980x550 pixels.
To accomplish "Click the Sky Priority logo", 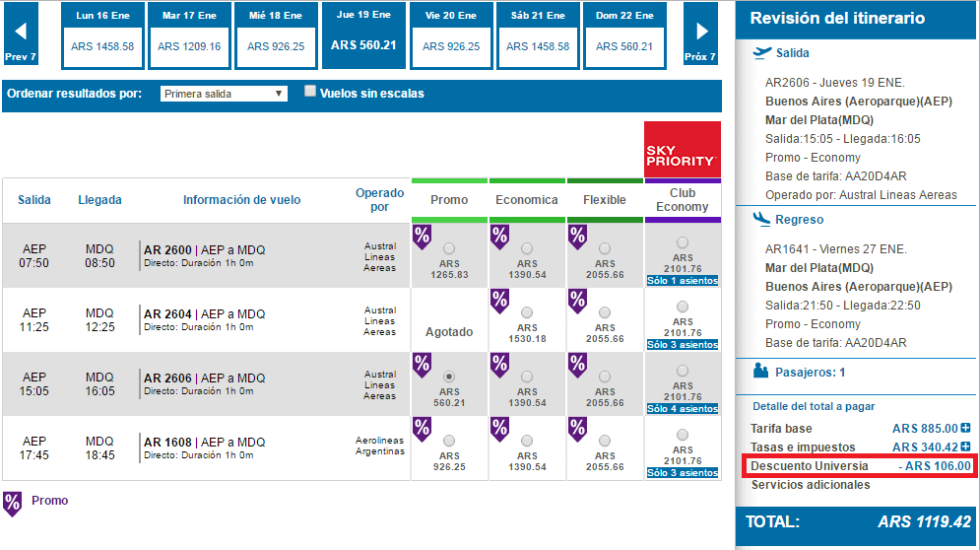I will tap(682, 150).
